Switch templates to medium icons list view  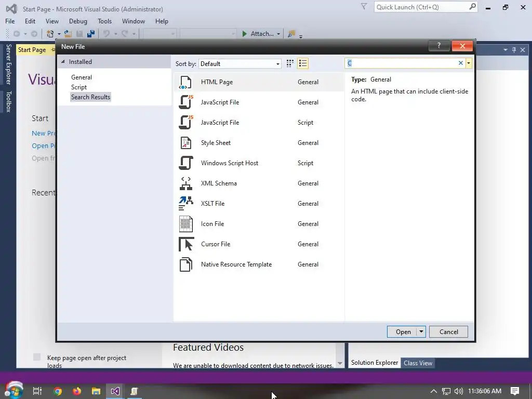coord(303,63)
